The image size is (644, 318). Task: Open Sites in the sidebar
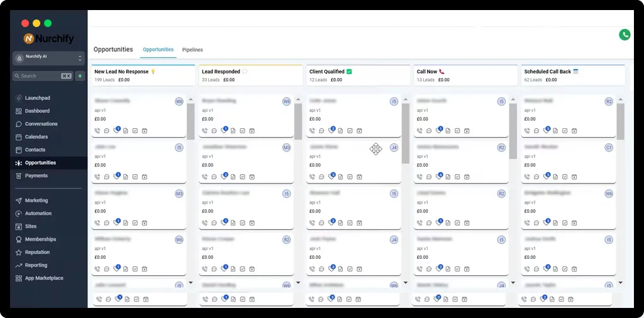31,226
